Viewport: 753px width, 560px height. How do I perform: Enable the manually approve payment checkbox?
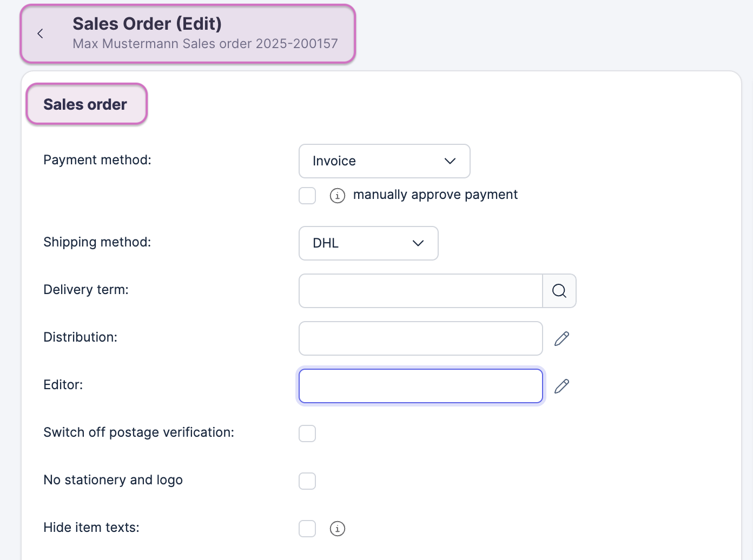point(307,196)
